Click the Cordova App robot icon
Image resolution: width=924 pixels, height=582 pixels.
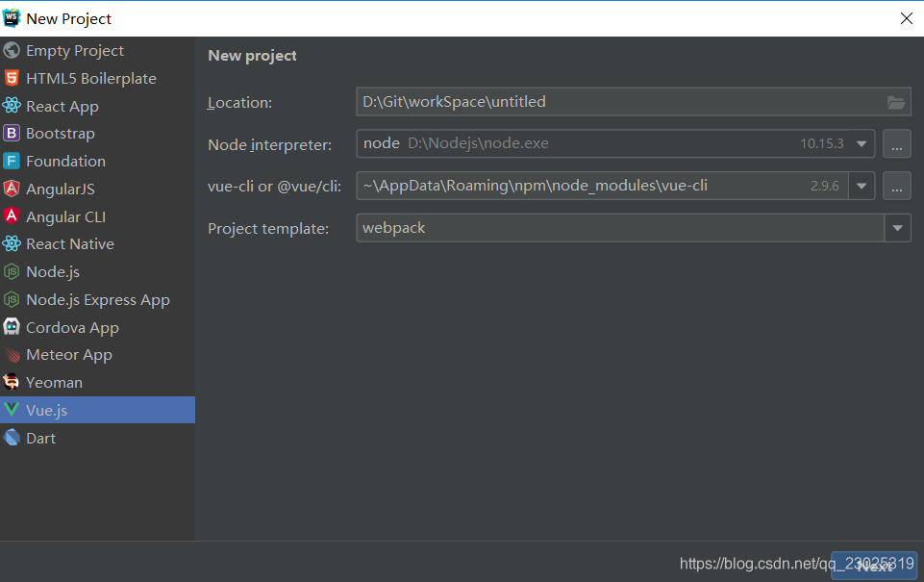click(x=12, y=327)
